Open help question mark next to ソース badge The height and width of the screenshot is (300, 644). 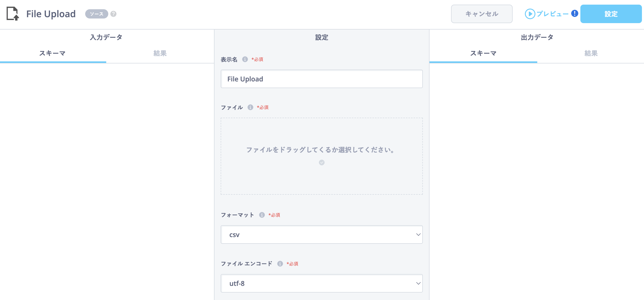tap(113, 14)
